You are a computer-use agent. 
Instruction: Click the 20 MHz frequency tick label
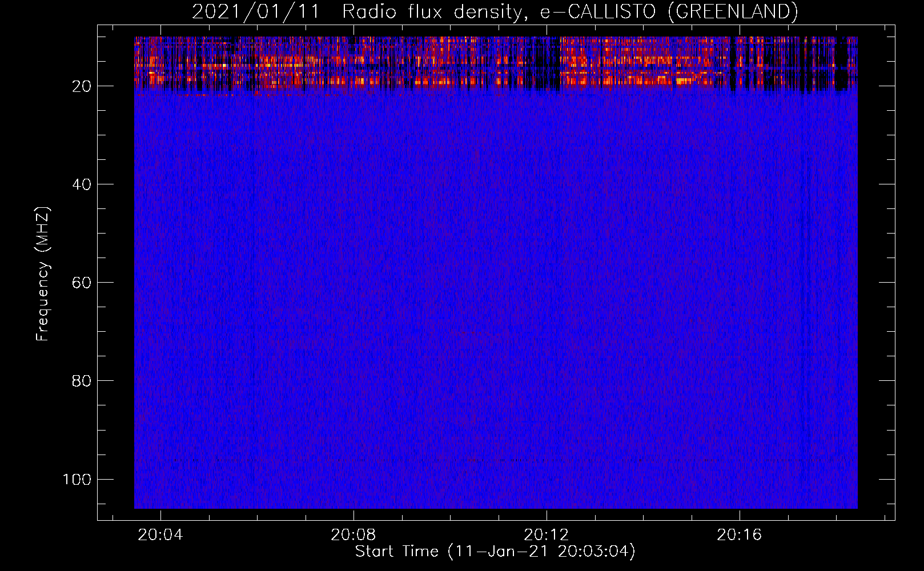click(x=82, y=86)
